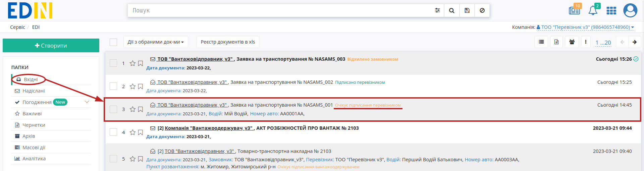Open user profile avatar

coord(630,10)
